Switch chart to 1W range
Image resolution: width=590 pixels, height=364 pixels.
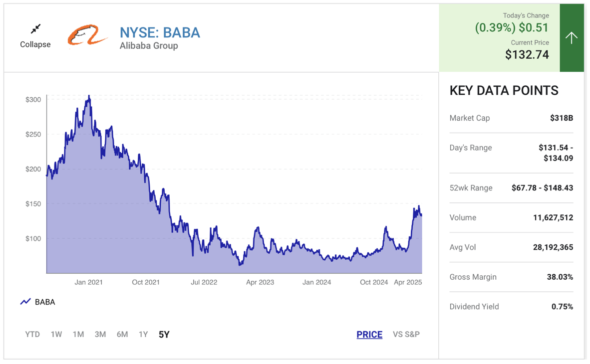point(56,334)
